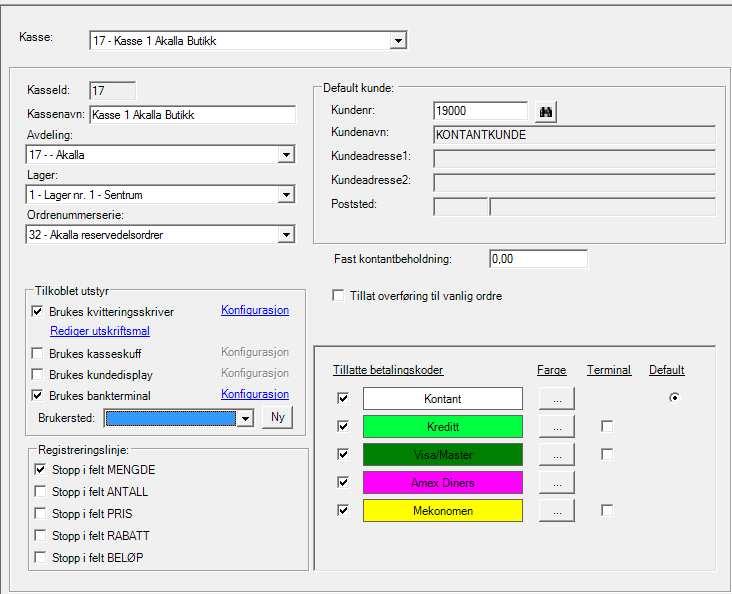
Task: Enable Stopp i felt PRIS checkbox
Action: point(40,513)
